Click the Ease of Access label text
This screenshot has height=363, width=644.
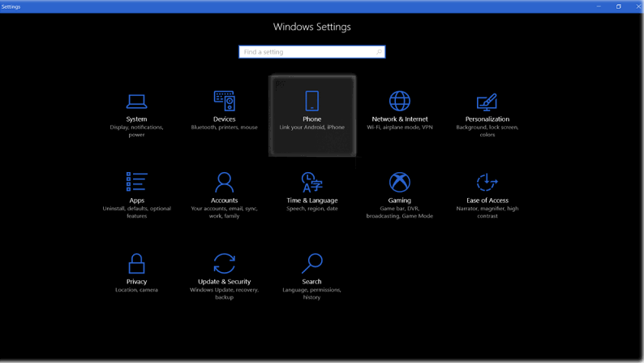pos(487,201)
